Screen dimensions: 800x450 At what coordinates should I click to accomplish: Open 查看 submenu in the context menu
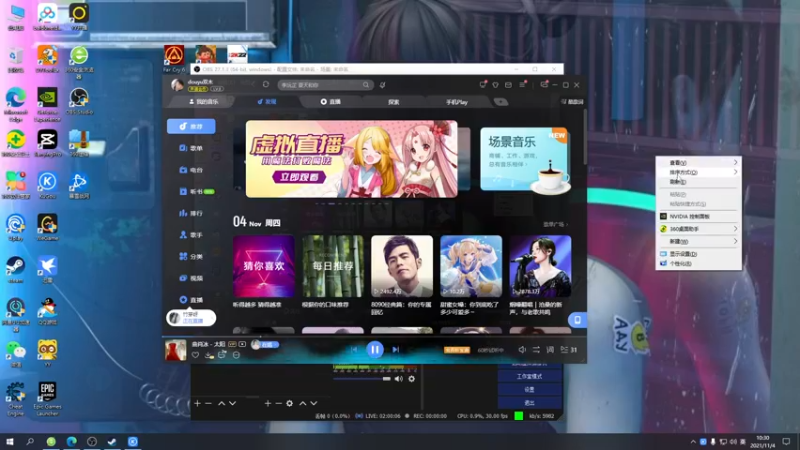click(698, 163)
